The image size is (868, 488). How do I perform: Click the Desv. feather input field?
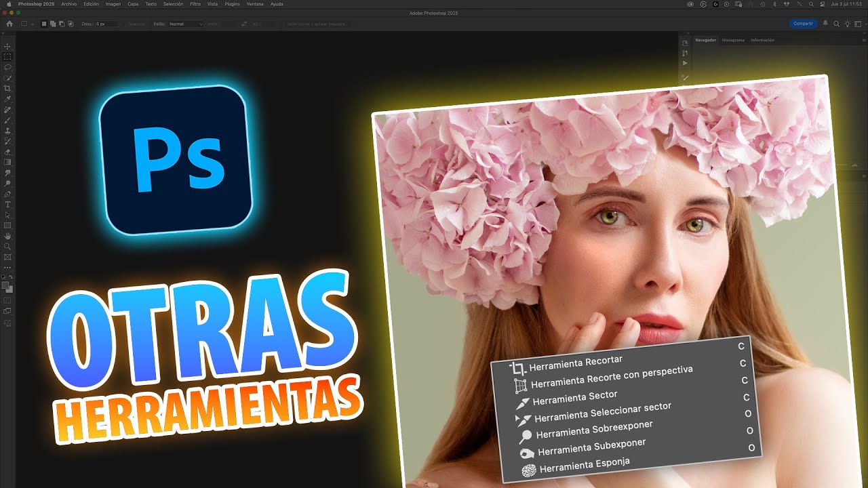point(106,24)
